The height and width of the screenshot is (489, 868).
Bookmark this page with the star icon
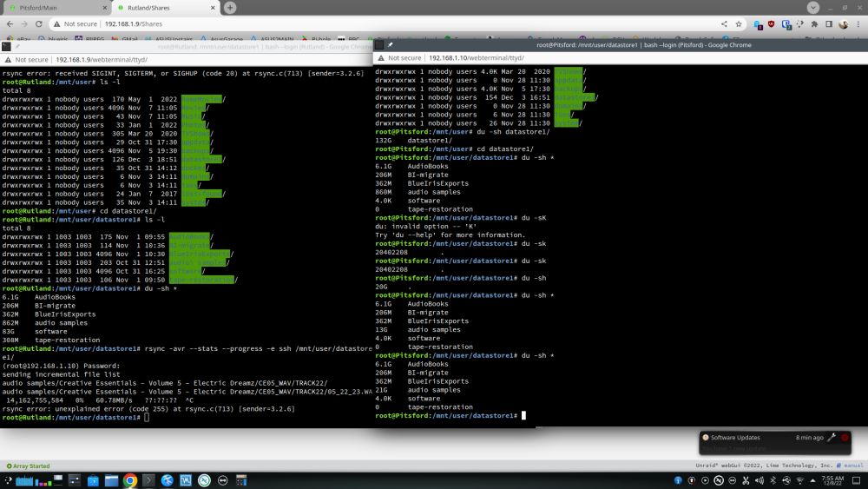tap(739, 23)
